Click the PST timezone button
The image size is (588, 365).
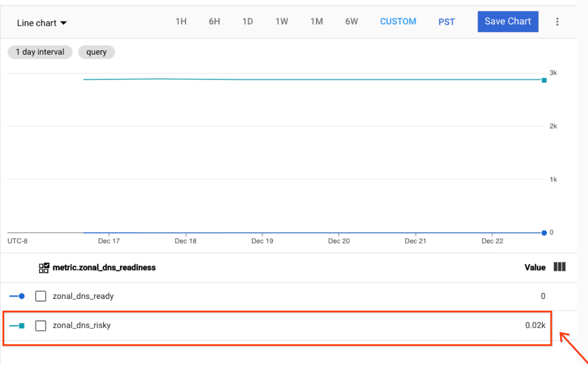(446, 21)
